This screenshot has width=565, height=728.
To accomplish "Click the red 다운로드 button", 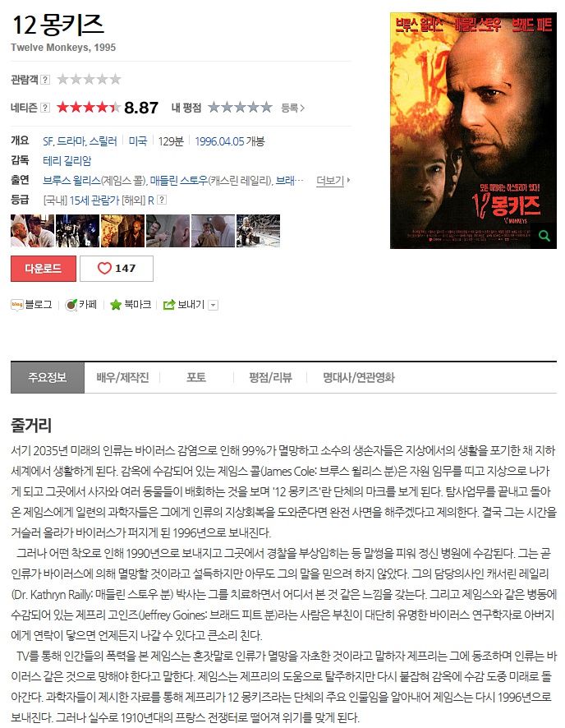I will (x=44, y=269).
